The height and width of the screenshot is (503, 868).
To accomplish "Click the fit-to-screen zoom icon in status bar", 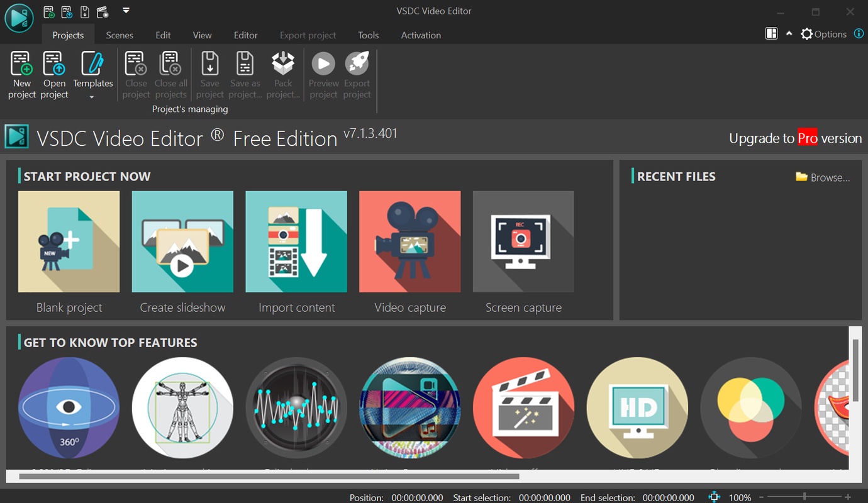I will [x=714, y=497].
